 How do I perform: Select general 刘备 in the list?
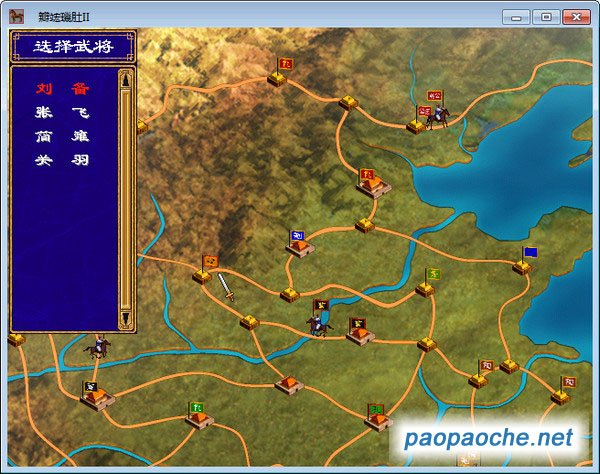(x=62, y=89)
